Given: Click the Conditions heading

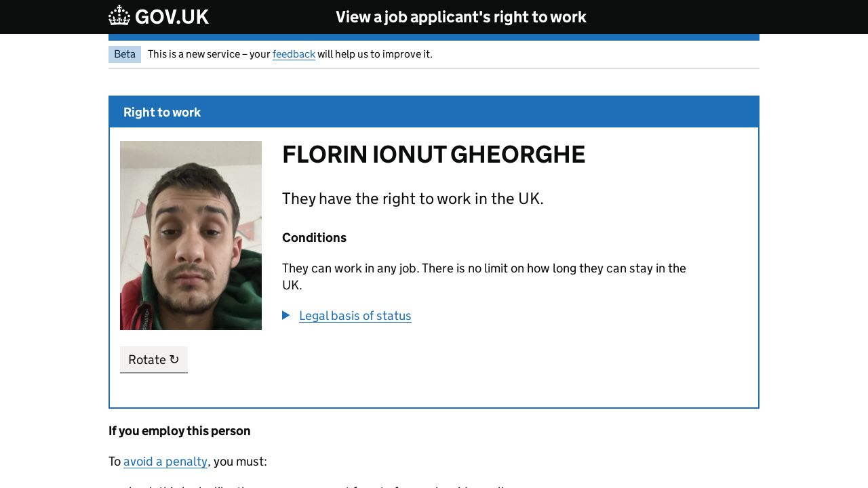Looking at the screenshot, I should [x=314, y=238].
